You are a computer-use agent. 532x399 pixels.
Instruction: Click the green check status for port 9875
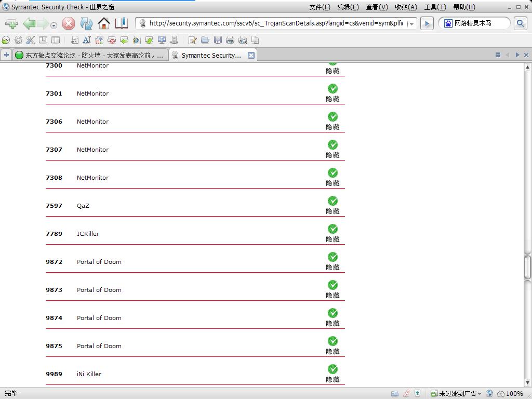[332, 341]
